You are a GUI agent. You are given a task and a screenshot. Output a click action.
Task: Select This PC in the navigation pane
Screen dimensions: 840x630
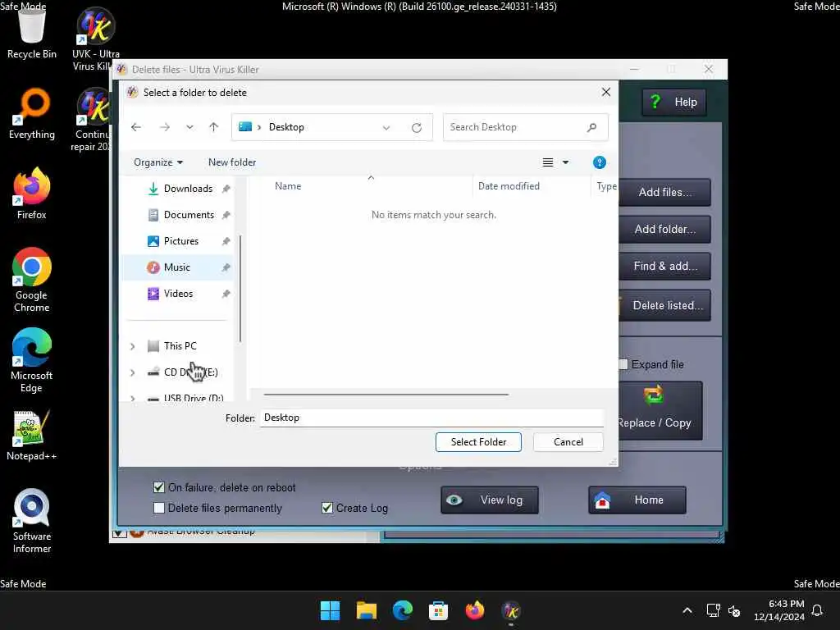tap(180, 346)
